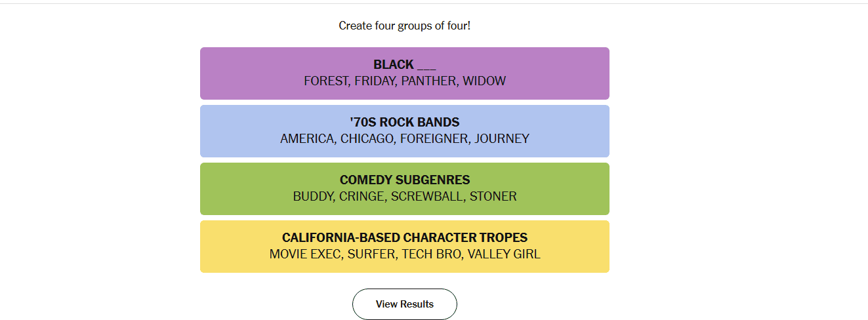Click the COMEDY SUBGENRES heading
The height and width of the screenshot is (320, 868).
pyautogui.click(x=404, y=180)
